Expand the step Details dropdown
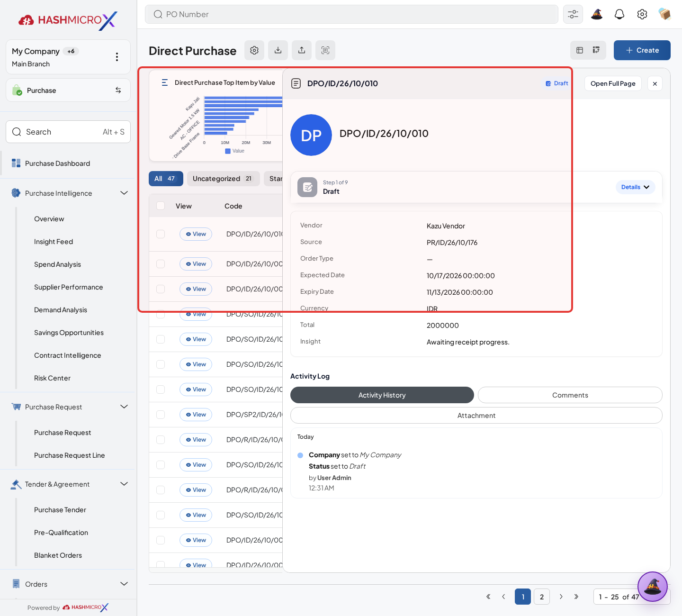Image resolution: width=682 pixels, height=616 pixels. click(636, 187)
